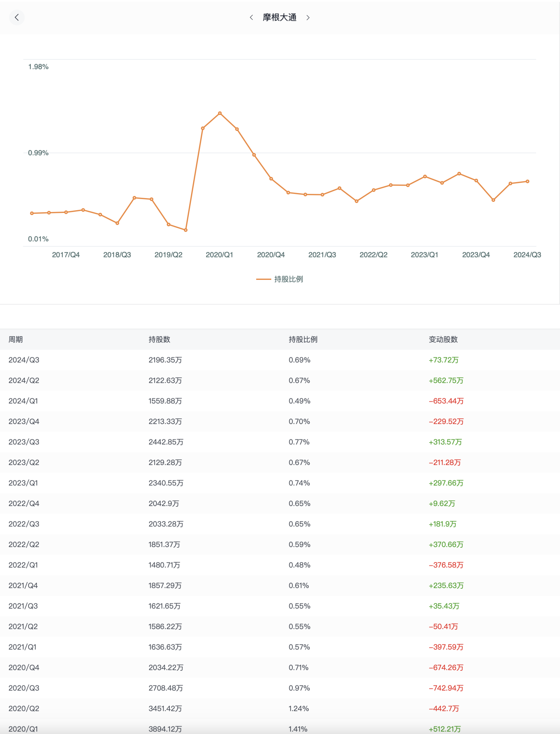This screenshot has height=734, width=560.
Task: Select the −211.28万 change value
Action: coord(445,462)
